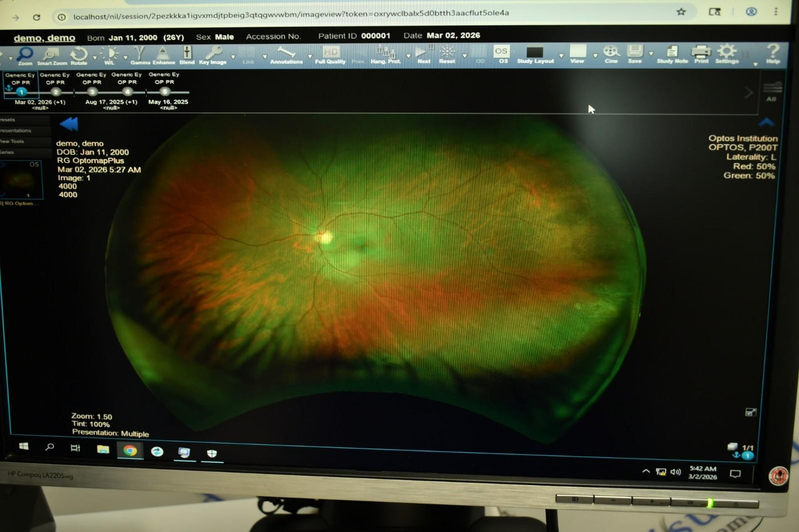This screenshot has width=799, height=532.
Task: Expand dropdown arrow next to W/L
Action: 125,57
